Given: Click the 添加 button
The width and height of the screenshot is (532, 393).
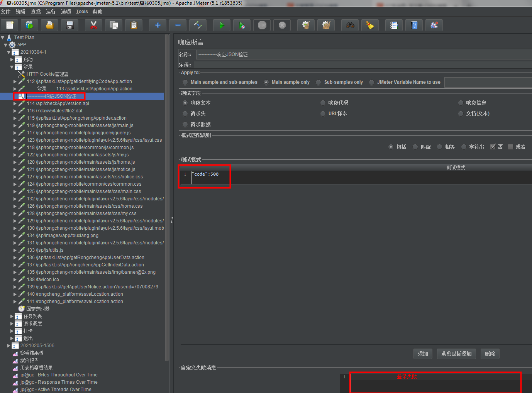Looking at the screenshot, I should point(423,354).
